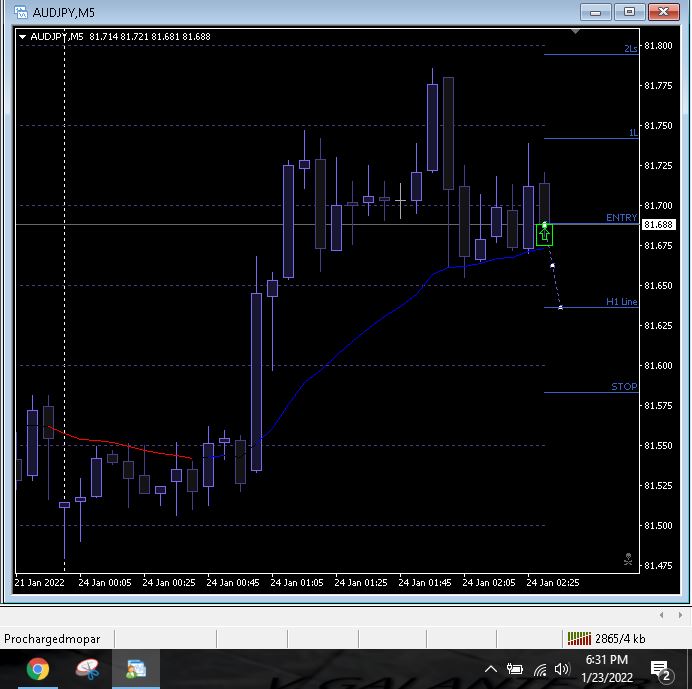This screenshot has width=692, height=689.
Task: Click the AUDJPY,M5 chart window icon
Action: pos(21,12)
